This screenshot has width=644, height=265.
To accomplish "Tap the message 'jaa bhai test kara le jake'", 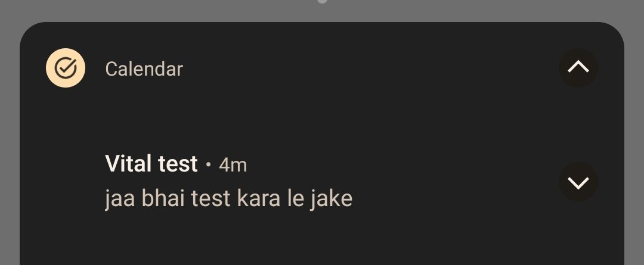I will (229, 198).
